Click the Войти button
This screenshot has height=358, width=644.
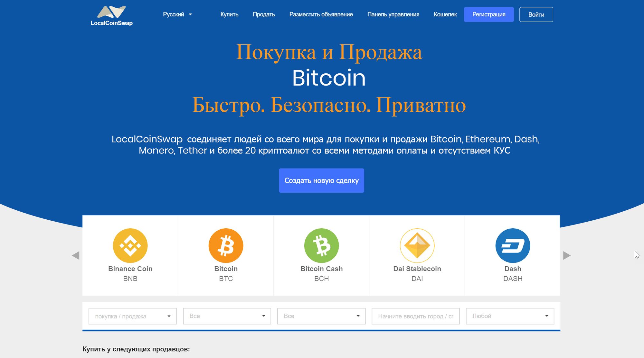pyautogui.click(x=536, y=14)
